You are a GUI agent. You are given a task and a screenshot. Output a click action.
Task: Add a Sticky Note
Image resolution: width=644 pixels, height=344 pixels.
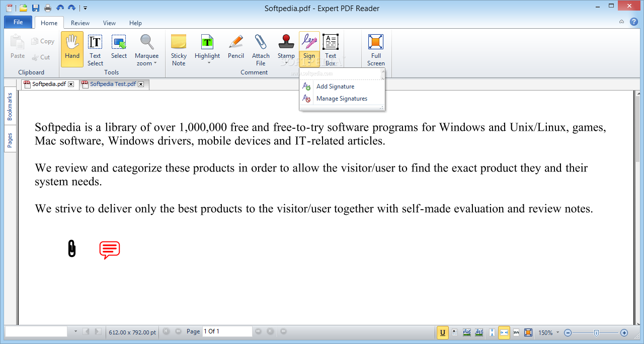coord(179,49)
